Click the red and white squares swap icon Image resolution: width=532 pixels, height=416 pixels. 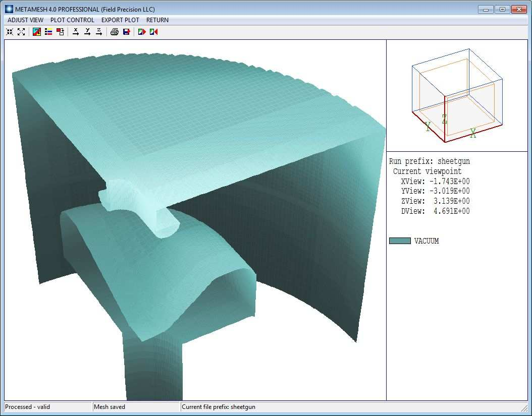(60, 32)
